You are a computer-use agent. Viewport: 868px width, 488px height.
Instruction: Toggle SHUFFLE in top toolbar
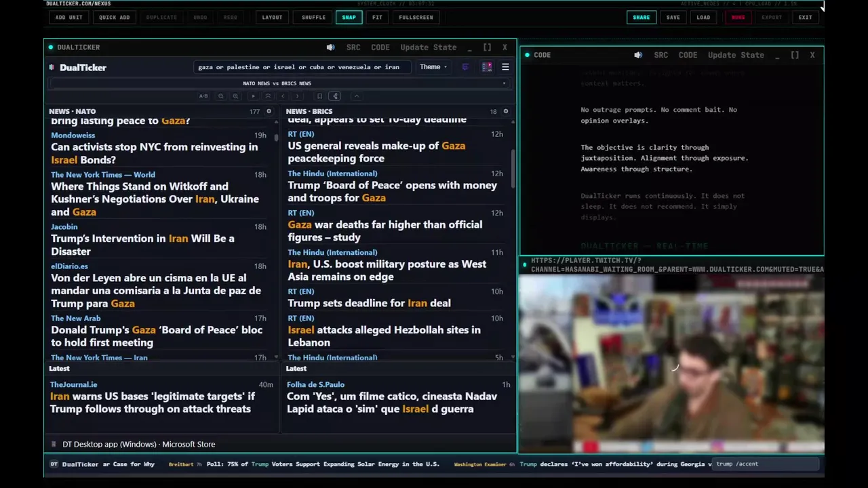(313, 17)
